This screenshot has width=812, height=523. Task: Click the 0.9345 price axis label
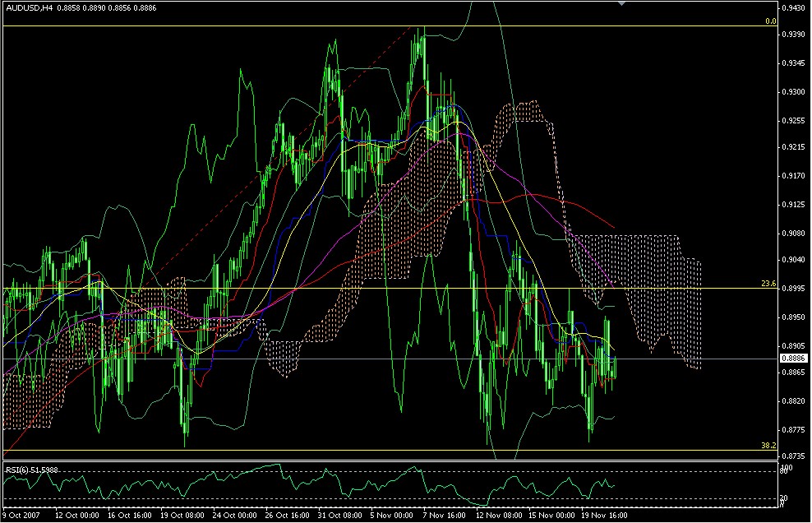coord(793,63)
